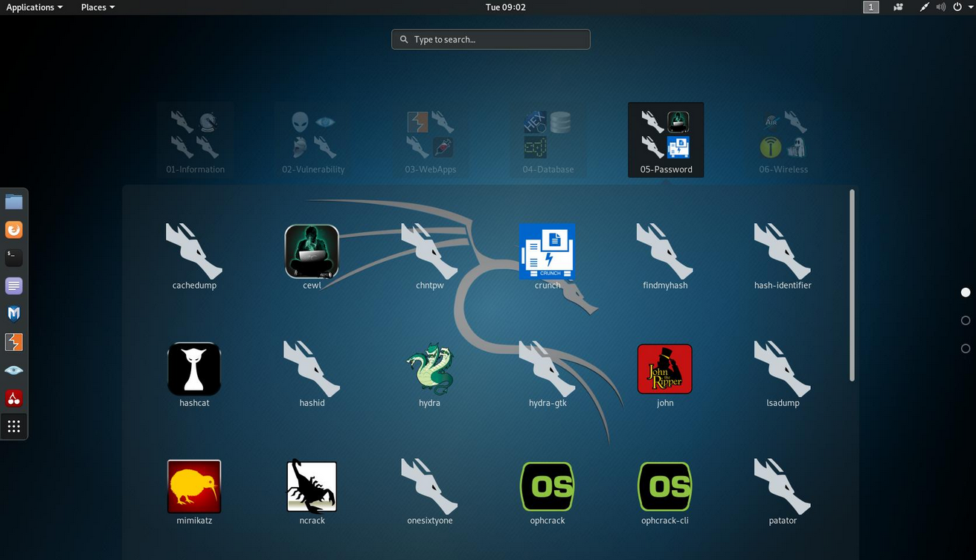The height and width of the screenshot is (560, 976).
Task: Open Files from the dock
Action: (x=13, y=202)
